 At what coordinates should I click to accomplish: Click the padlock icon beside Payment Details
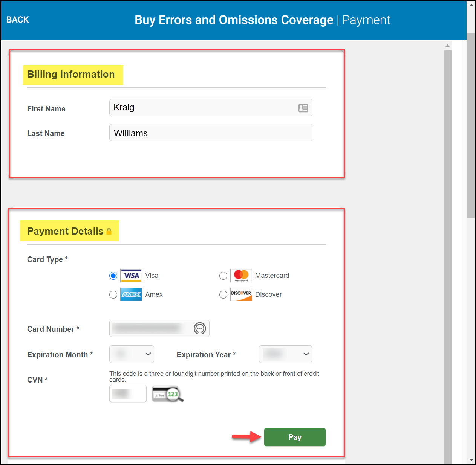click(x=109, y=231)
